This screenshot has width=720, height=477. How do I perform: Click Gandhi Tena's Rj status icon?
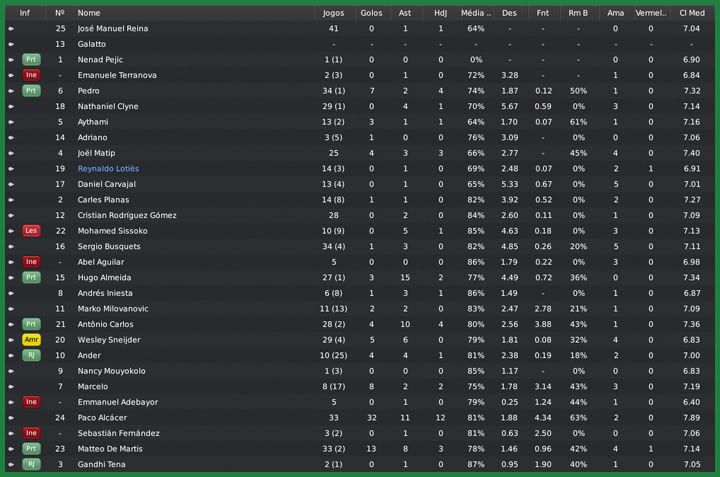pos(31,464)
